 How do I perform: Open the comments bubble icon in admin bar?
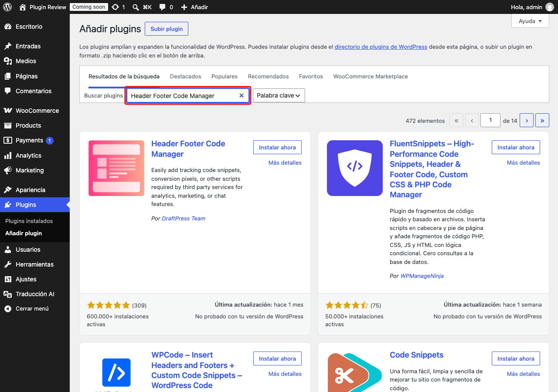coord(162,7)
